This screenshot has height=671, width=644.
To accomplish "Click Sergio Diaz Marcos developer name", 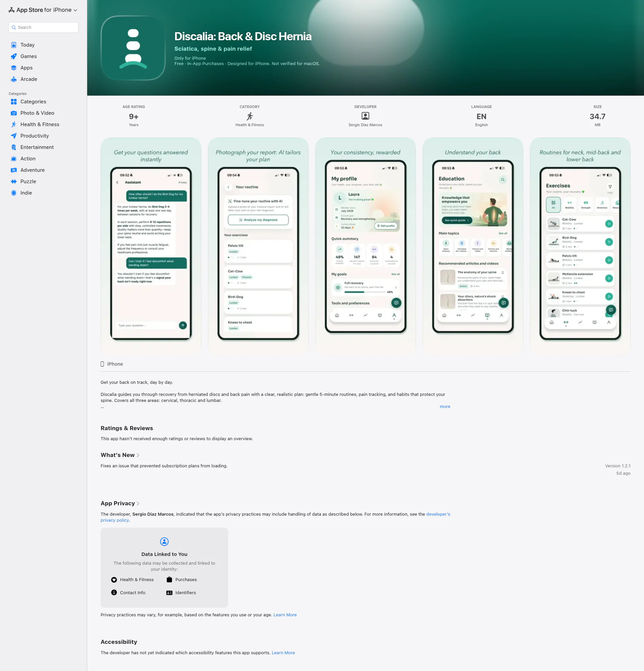I will [x=365, y=125].
